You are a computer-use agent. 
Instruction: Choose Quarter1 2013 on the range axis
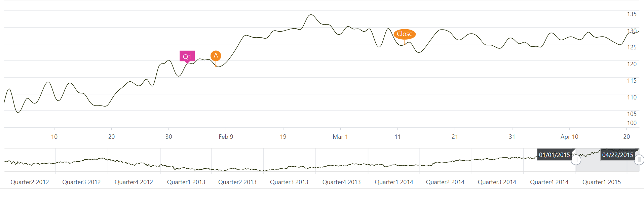click(x=186, y=182)
